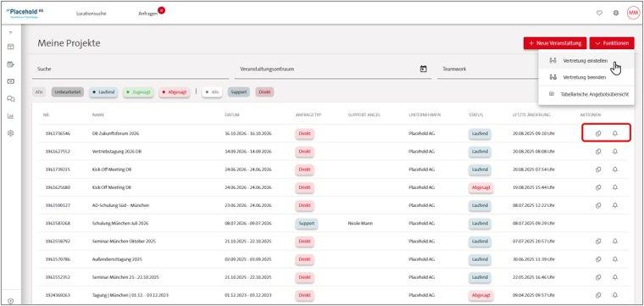Collapse the Funktionen dropdown button
Viewport: 644px width, 306px height.
coord(612,43)
